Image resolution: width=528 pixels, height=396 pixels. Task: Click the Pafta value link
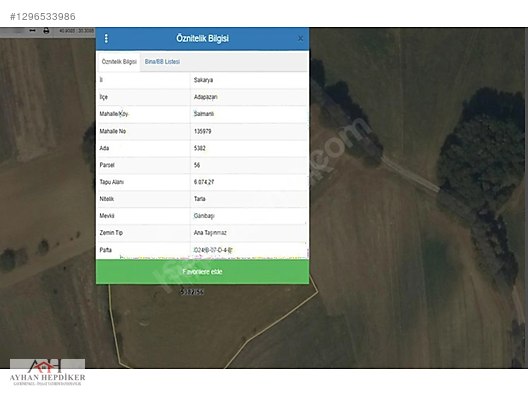coord(213,250)
